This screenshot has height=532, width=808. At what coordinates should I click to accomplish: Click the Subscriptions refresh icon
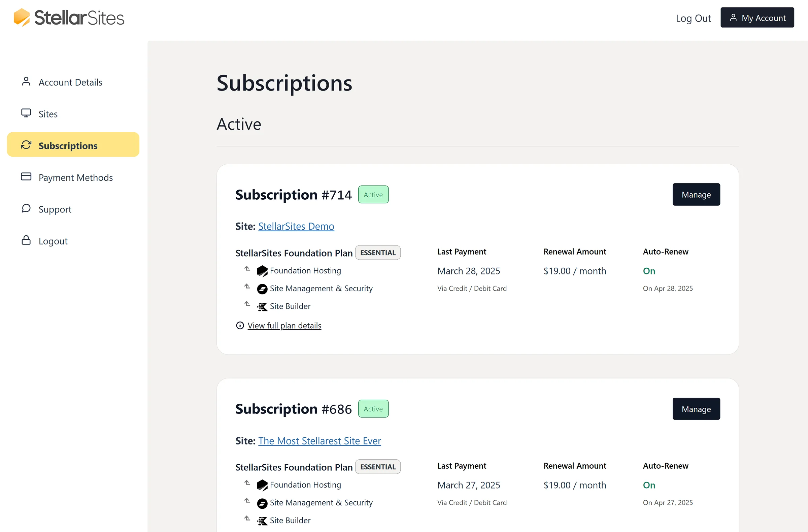[x=26, y=145]
